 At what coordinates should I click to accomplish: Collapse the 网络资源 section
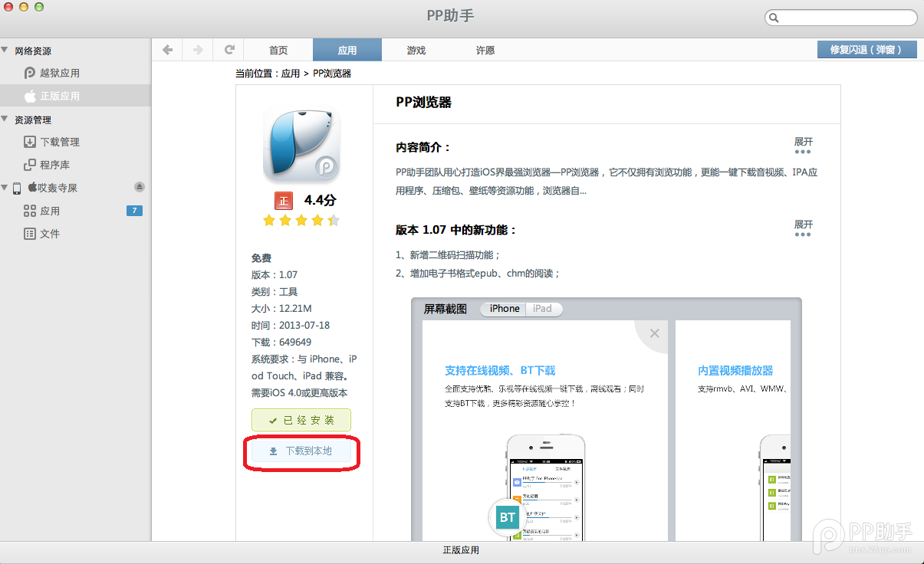(x=5, y=51)
